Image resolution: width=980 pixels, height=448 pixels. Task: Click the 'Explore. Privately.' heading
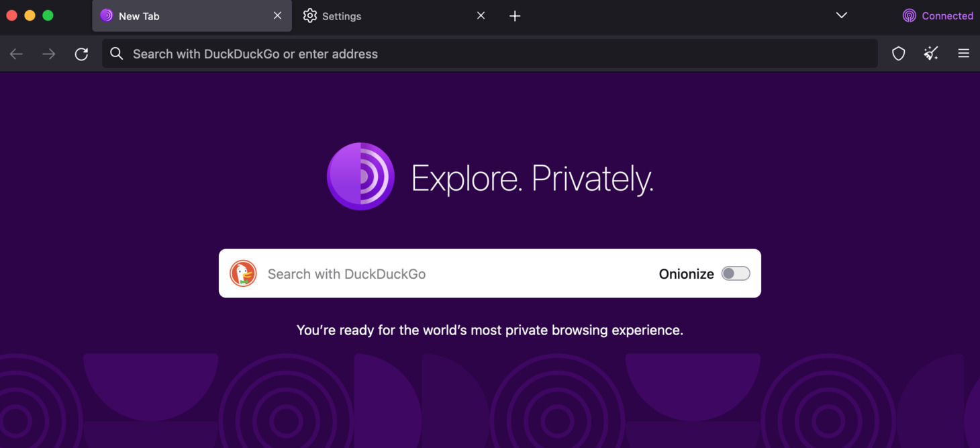[532, 179]
